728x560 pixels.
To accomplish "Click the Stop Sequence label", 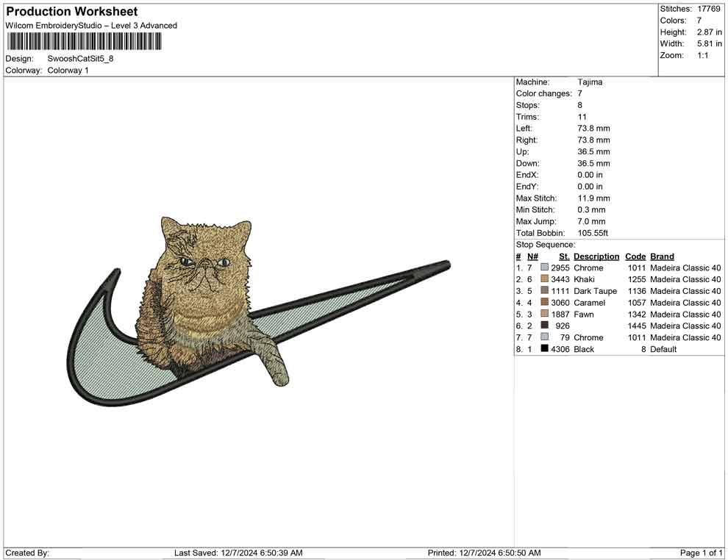I will click(546, 245).
